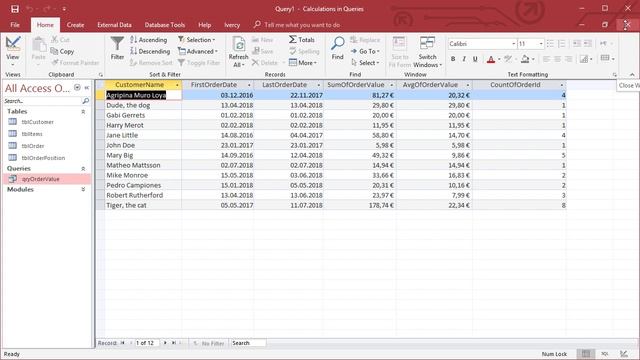
Task: Collapse the navigation pane with the chevron
Action: coord(87,88)
